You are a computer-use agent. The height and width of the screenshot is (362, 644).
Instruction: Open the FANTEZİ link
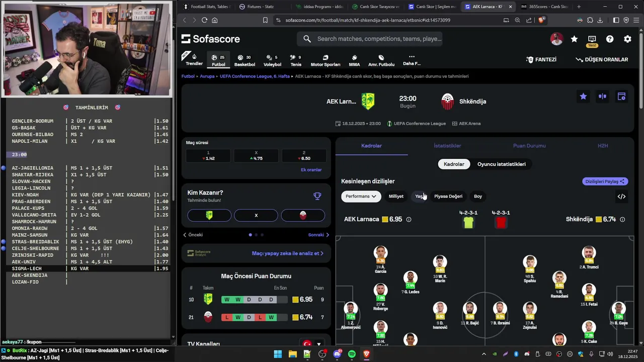click(x=541, y=59)
